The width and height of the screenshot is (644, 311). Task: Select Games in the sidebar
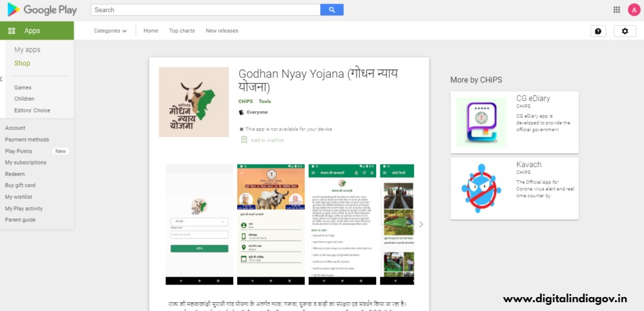(x=23, y=87)
